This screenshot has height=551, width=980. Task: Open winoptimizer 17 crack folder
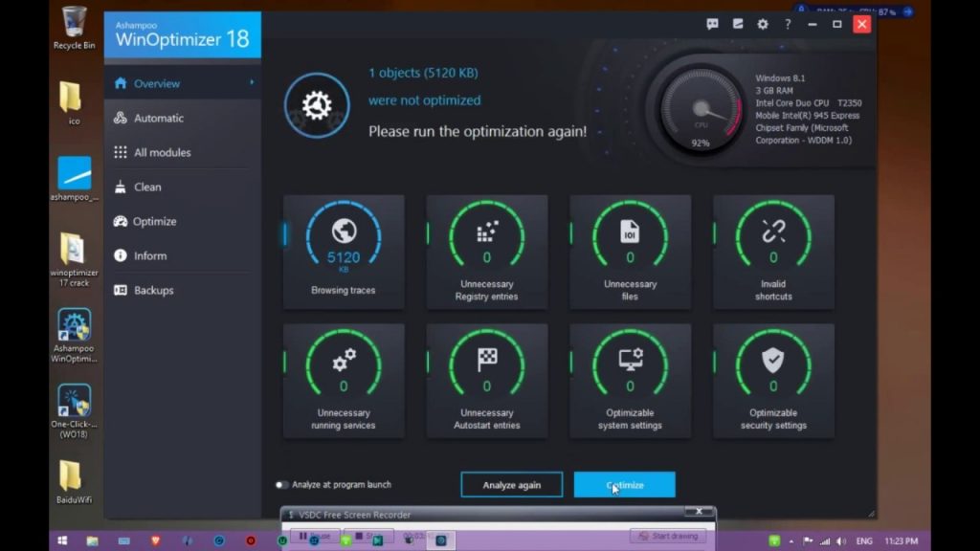(74, 259)
